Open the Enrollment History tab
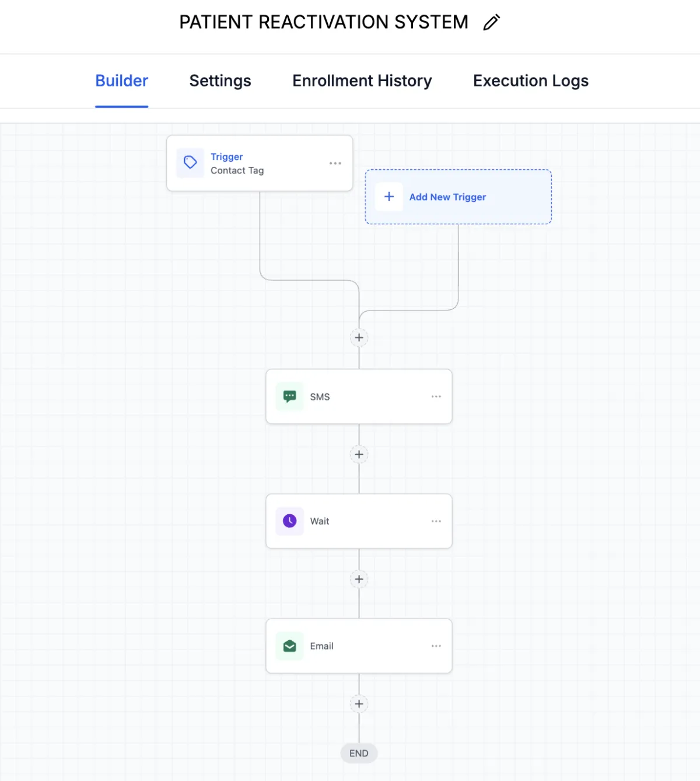Viewport: 700px width, 781px height. (362, 81)
